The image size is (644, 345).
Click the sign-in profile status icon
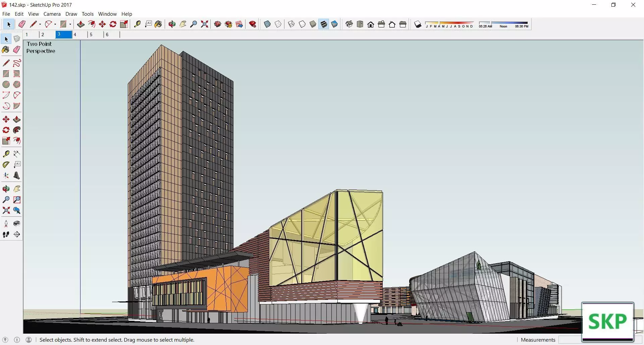pyautogui.click(x=29, y=340)
